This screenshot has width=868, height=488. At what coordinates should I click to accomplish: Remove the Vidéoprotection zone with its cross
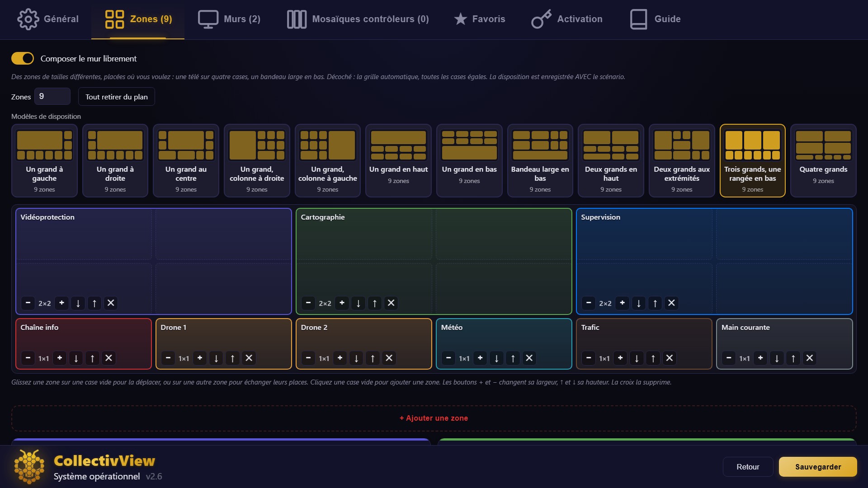click(111, 303)
